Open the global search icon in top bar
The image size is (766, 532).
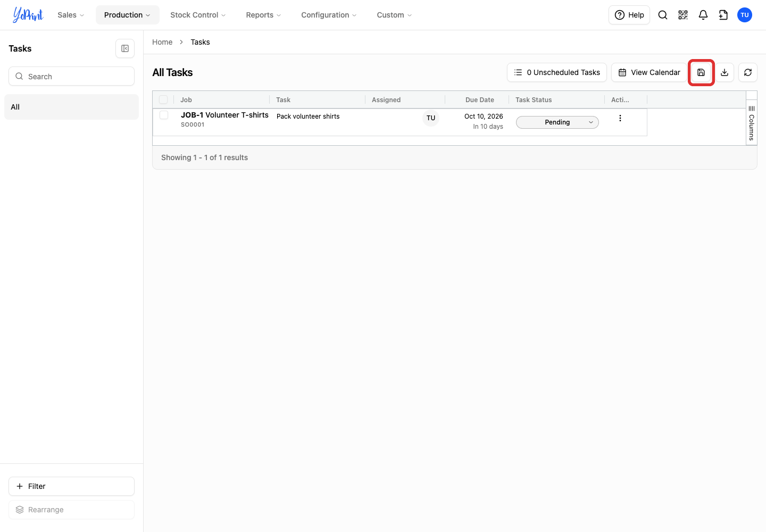tap(663, 15)
